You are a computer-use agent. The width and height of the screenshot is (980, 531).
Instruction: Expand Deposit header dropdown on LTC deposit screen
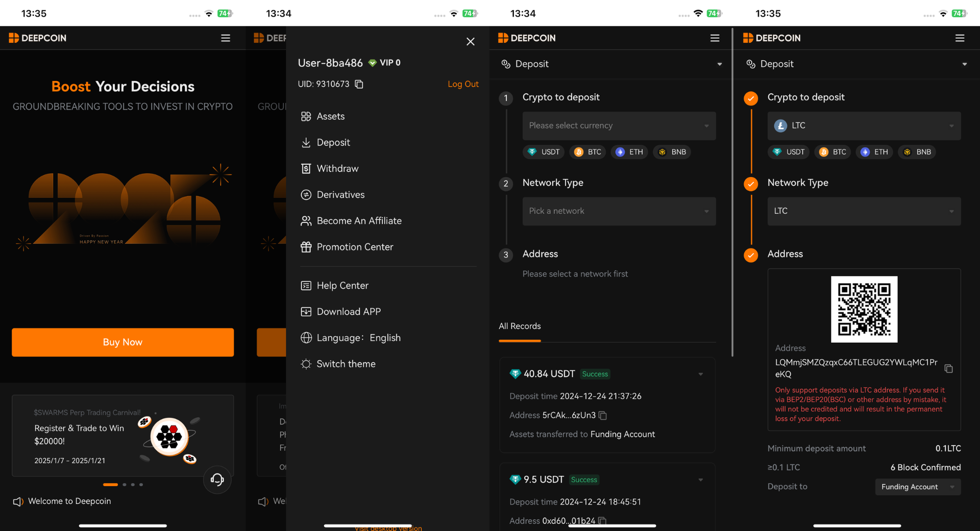pyautogui.click(x=965, y=64)
